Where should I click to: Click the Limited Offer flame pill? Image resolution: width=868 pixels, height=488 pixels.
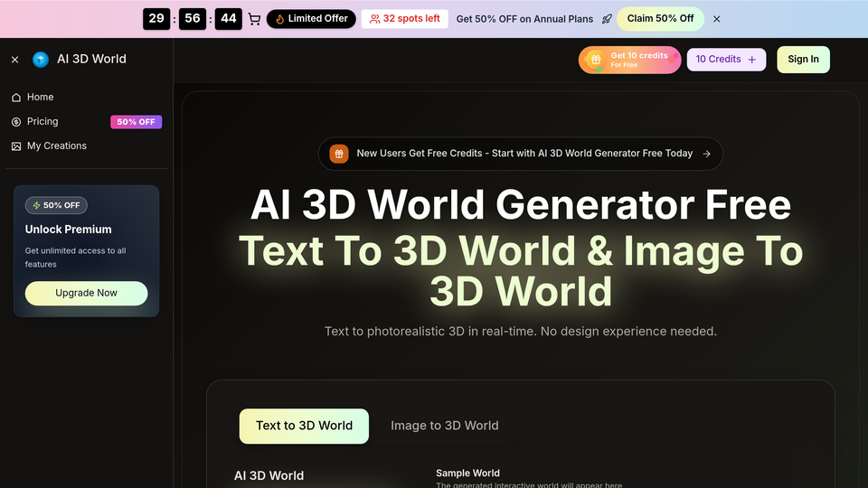tap(311, 19)
